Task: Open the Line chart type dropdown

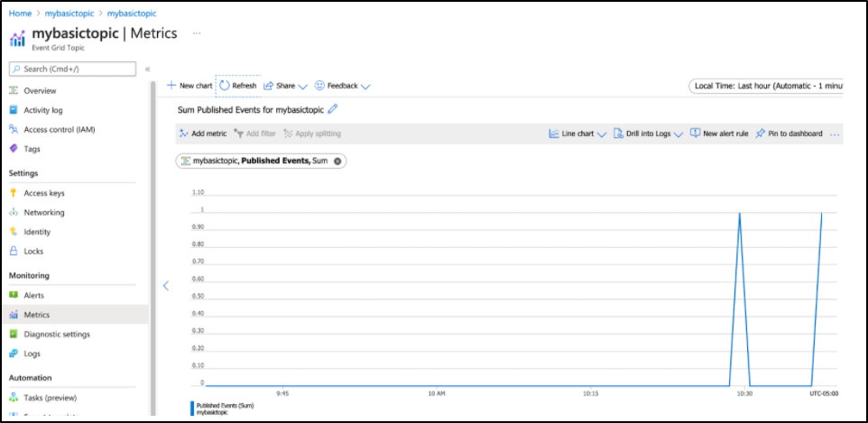Action: [x=577, y=134]
